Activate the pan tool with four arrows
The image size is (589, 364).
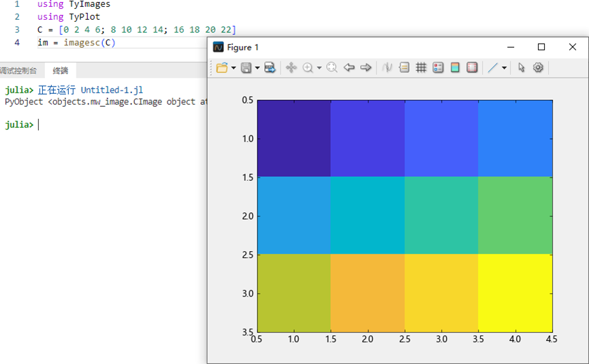(291, 67)
